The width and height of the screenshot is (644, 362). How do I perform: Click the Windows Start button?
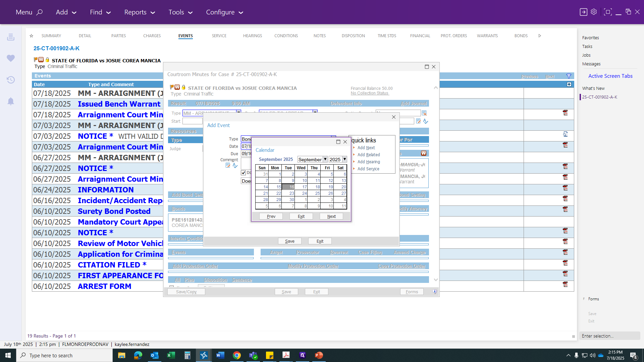[x=8, y=355]
